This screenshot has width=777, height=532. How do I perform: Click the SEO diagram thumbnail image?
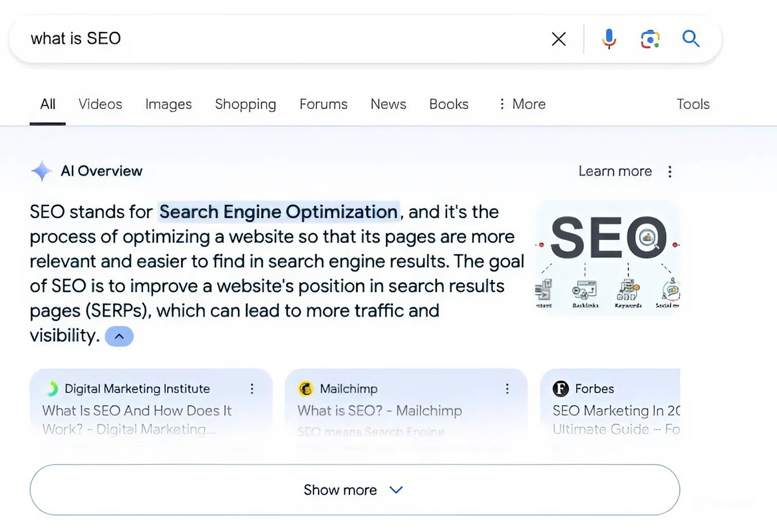tap(607, 257)
